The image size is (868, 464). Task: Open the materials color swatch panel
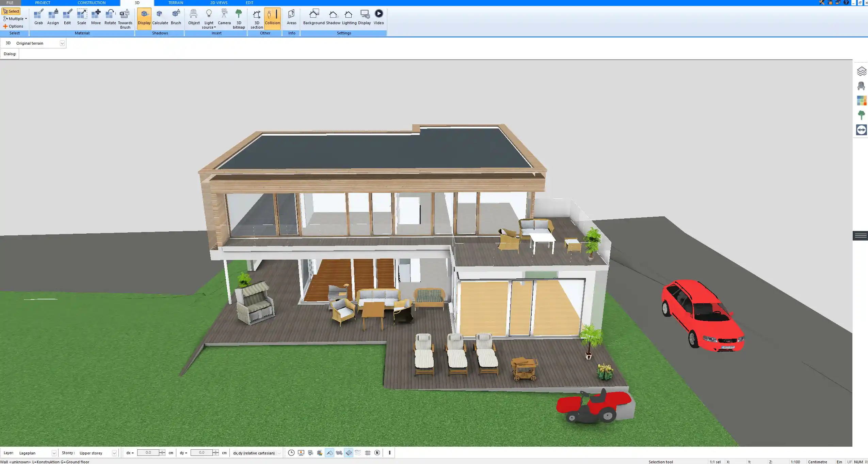[862, 100]
